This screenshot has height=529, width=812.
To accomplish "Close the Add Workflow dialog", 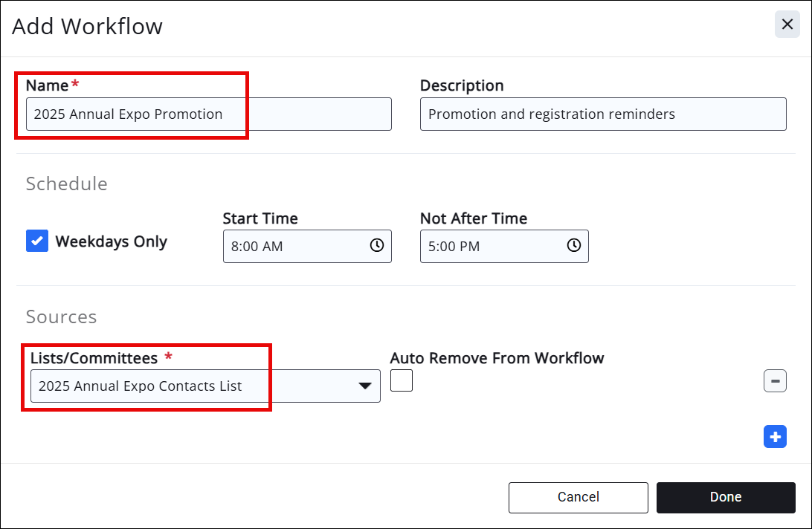I will coord(787,25).
